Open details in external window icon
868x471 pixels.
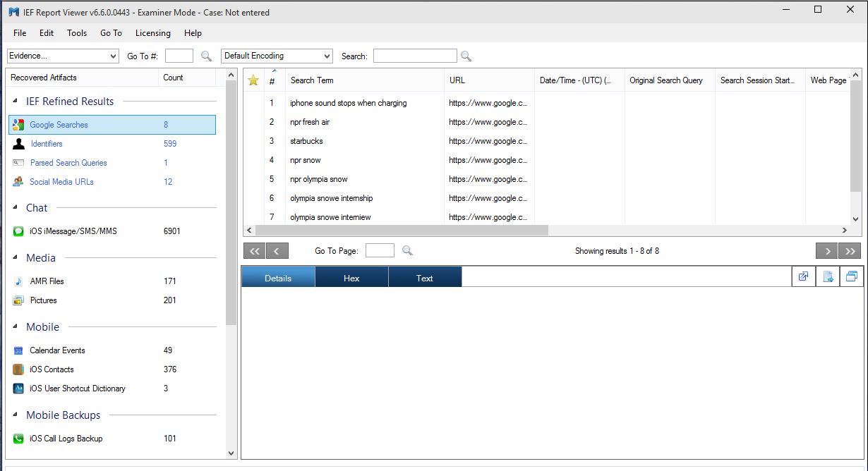803,277
